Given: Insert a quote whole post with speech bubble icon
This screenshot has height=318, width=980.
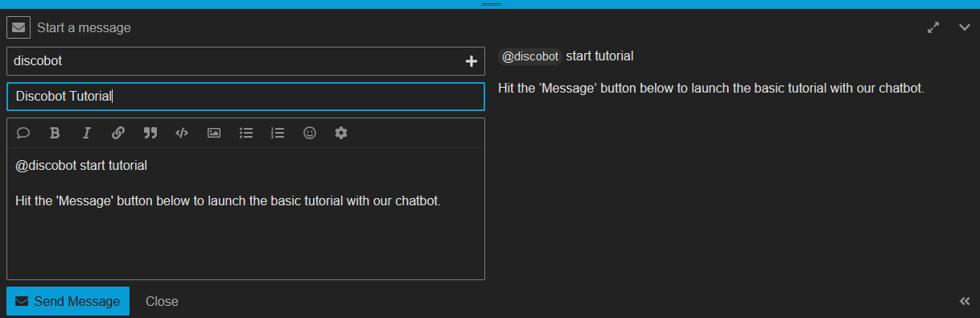Looking at the screenshot, I should point(23,133).
